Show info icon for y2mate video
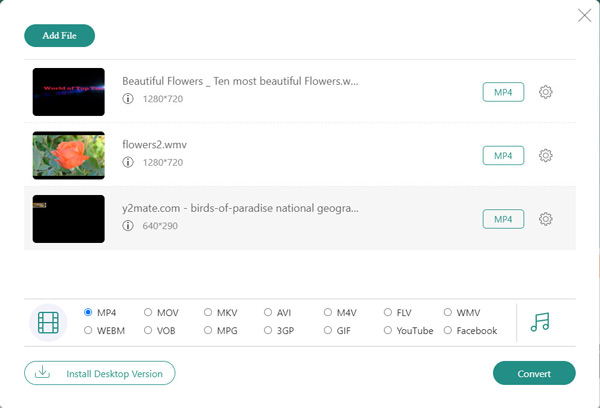Screen dimensions: 600x408 coord(128,226)
